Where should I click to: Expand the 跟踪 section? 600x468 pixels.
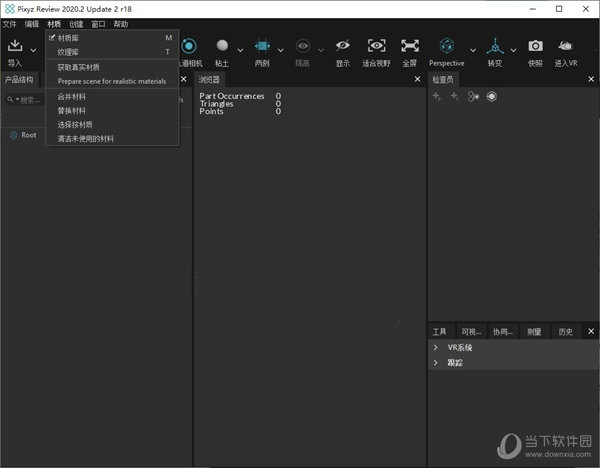click(435, 362)
